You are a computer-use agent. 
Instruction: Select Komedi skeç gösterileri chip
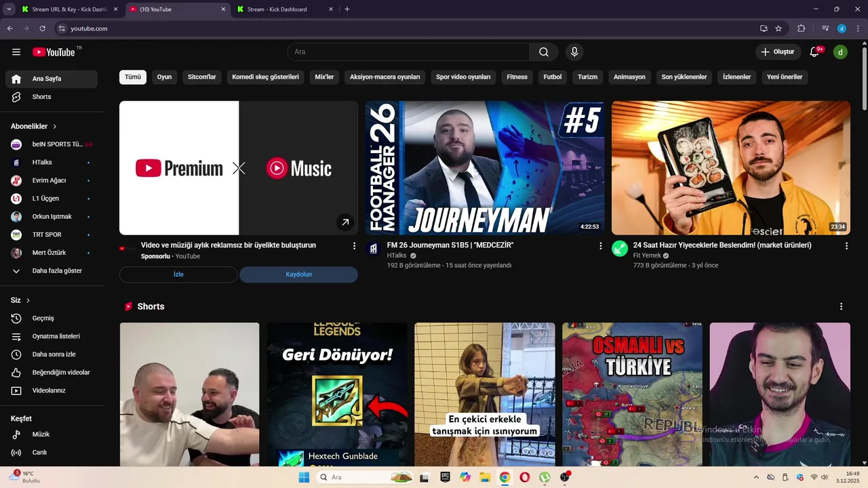(265, 77)
